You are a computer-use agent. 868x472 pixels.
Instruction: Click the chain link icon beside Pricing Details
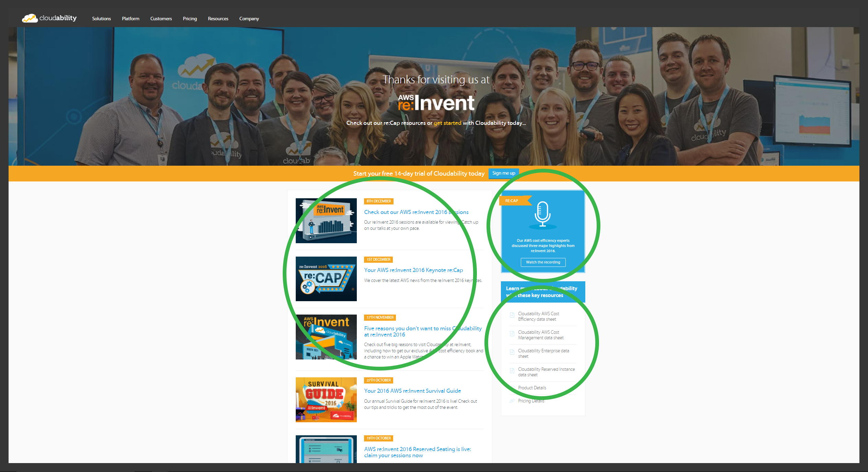[x=512, y=401]
